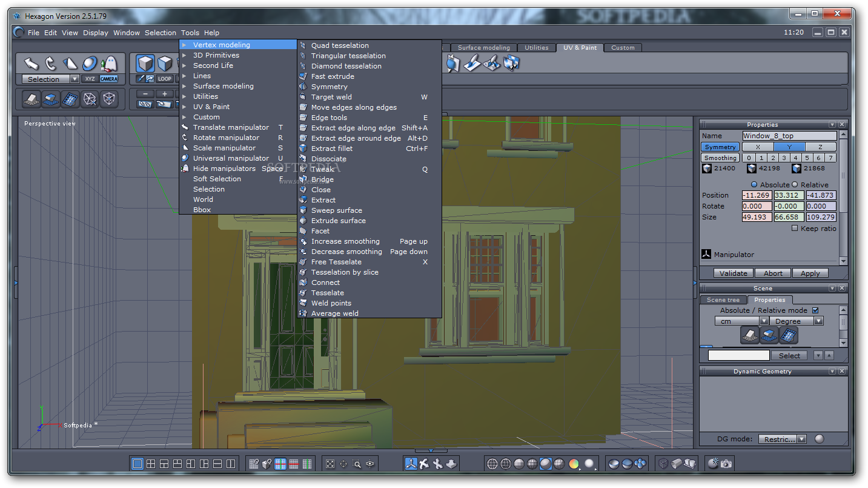Click the Size Z value 109.279

tap(821, 217)
